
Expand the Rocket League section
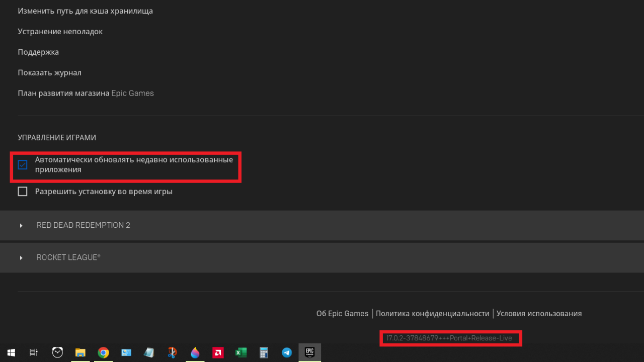coord(322,257)
